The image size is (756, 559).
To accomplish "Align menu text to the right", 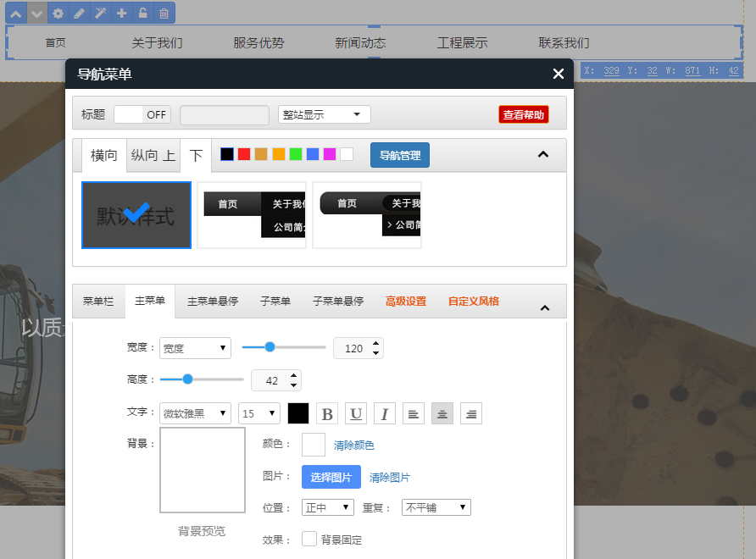I will click(x=471, y=413).
